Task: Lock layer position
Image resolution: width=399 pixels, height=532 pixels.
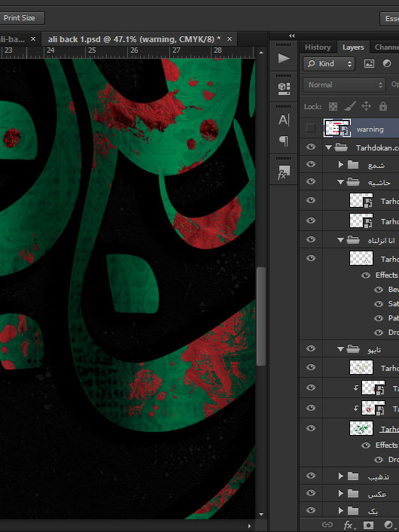Action: (x=366, y=106)
